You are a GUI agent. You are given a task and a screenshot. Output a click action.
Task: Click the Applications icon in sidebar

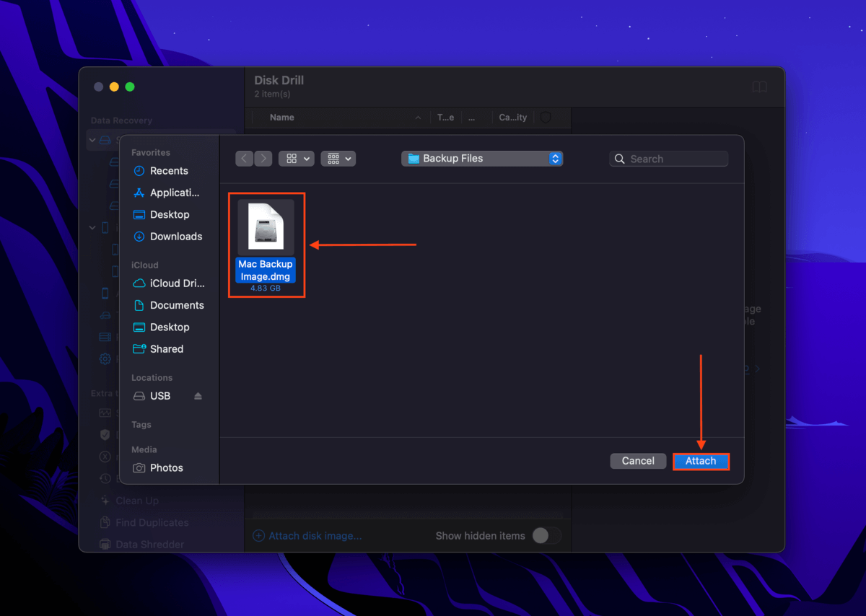(139, 193)
